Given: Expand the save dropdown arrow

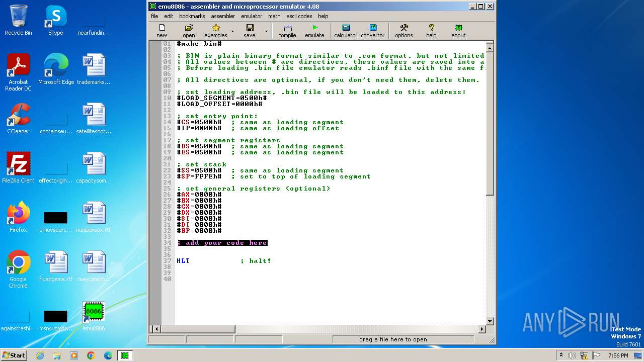Looking at the screenshot, I should 266,31.
